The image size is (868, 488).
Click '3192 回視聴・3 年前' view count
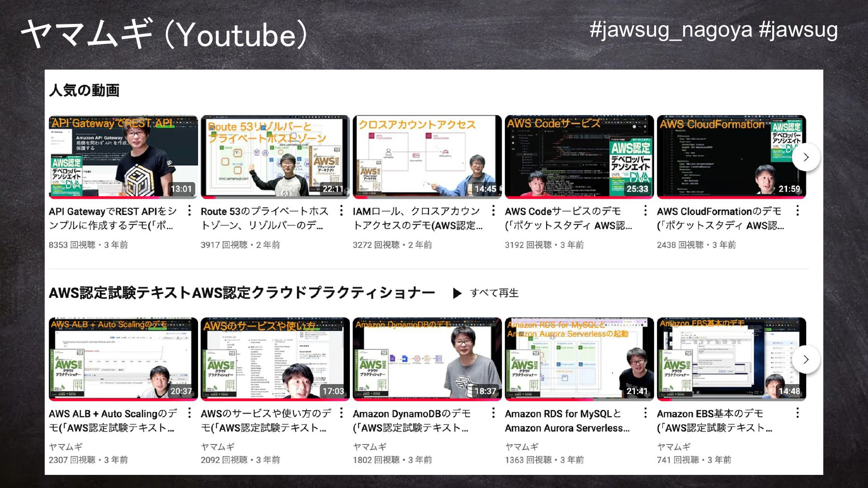coord(544,245)
